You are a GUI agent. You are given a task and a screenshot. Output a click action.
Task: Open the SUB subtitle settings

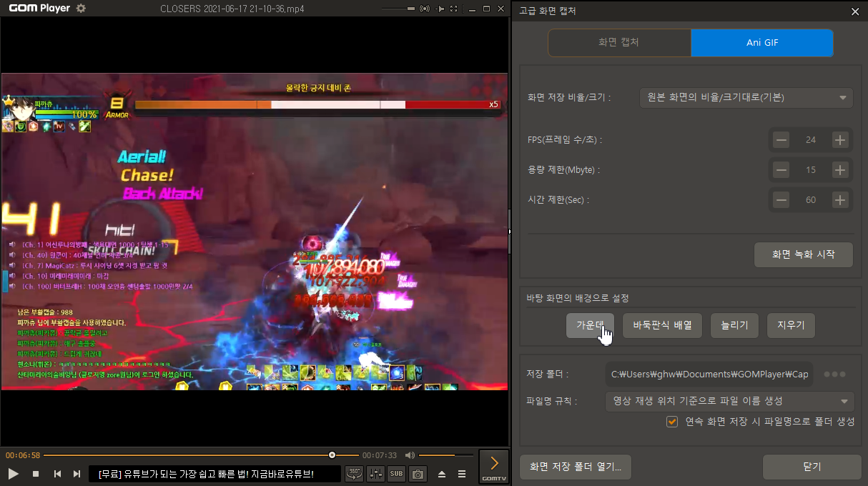click(x=397, y=474)
